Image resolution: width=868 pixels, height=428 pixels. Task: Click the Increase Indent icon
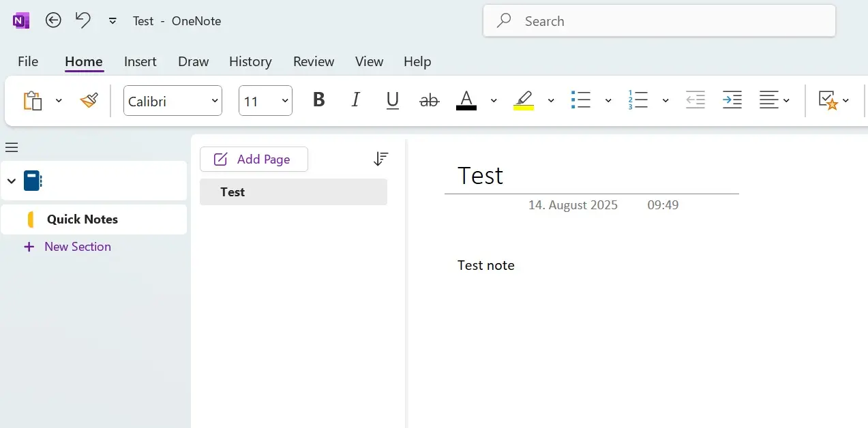(732, 100)
